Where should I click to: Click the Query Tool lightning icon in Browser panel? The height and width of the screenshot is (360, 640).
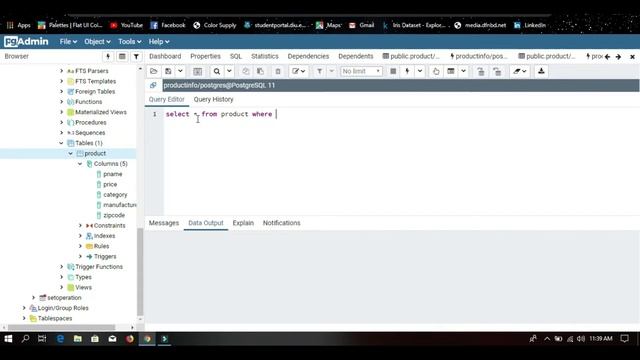point(108,56)
